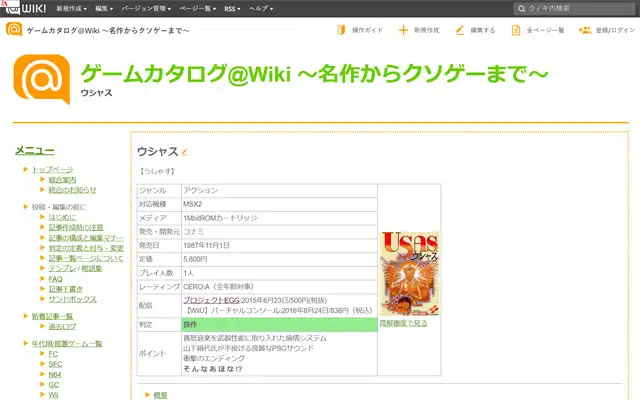
Task: Click the green 良作 rating cell
Action: click(x=279, y=324)
